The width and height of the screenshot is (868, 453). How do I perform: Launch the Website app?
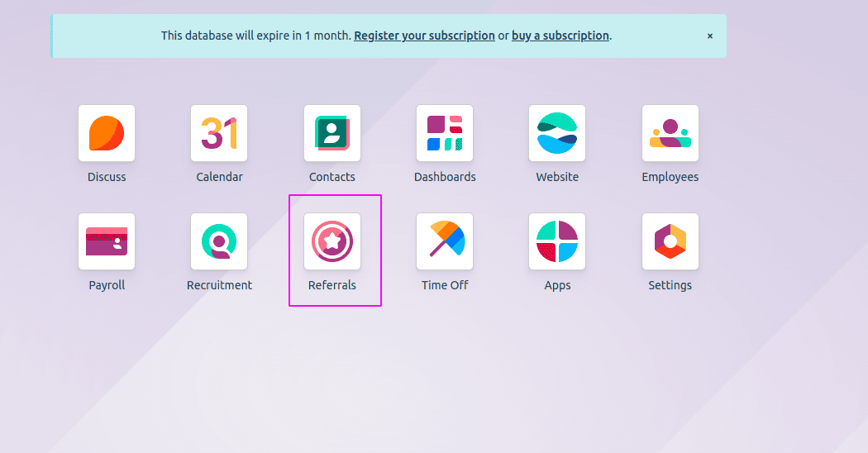[x=557, y=133]
